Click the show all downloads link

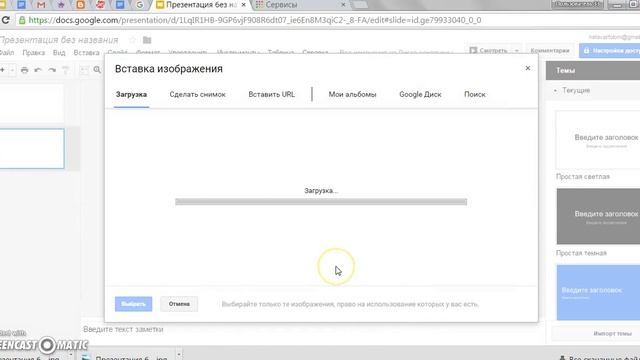(600, 358)
